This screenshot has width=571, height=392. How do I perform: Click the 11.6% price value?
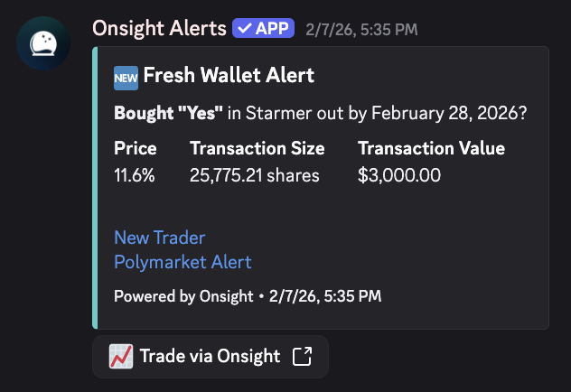point(135,175)
